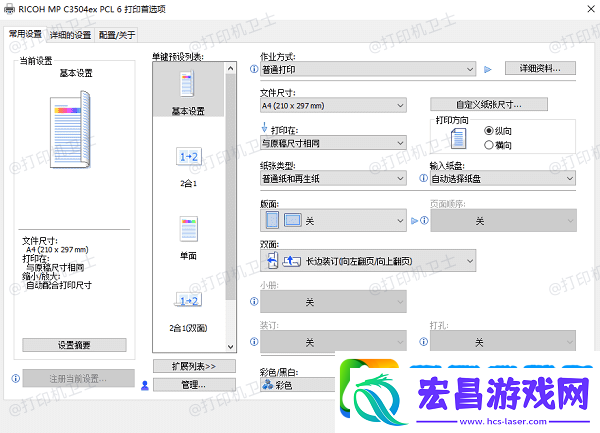Click info icon beside 输入纸盘 dropdown
This screenshot has height=433, width=600.
pyautogui.click(x=423, y=178)
